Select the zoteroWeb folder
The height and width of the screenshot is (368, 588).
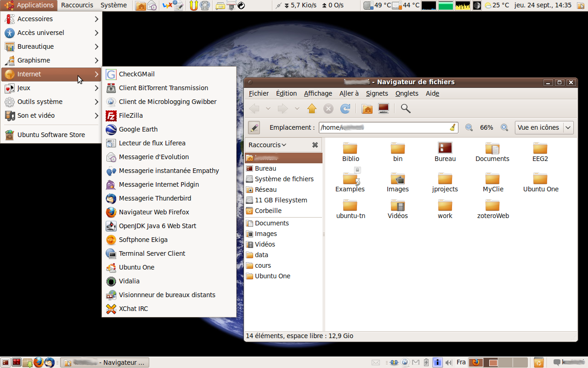(x=493, y=209)
